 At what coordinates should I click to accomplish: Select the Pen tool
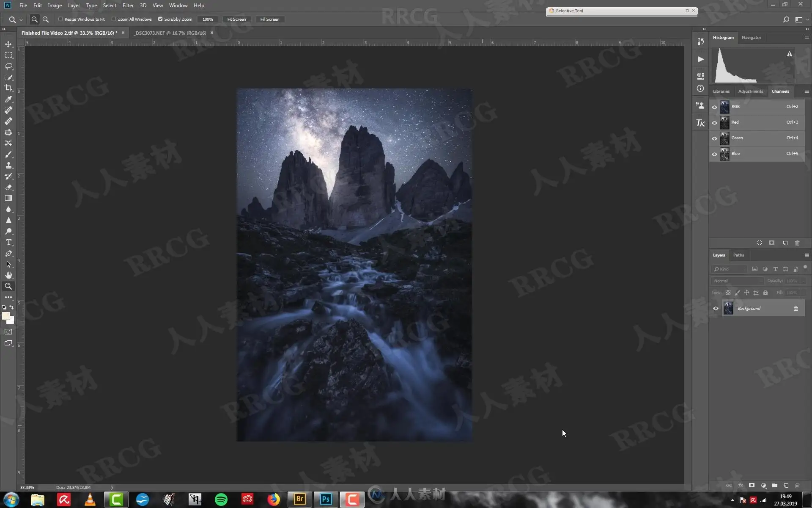tap(8, 253)
